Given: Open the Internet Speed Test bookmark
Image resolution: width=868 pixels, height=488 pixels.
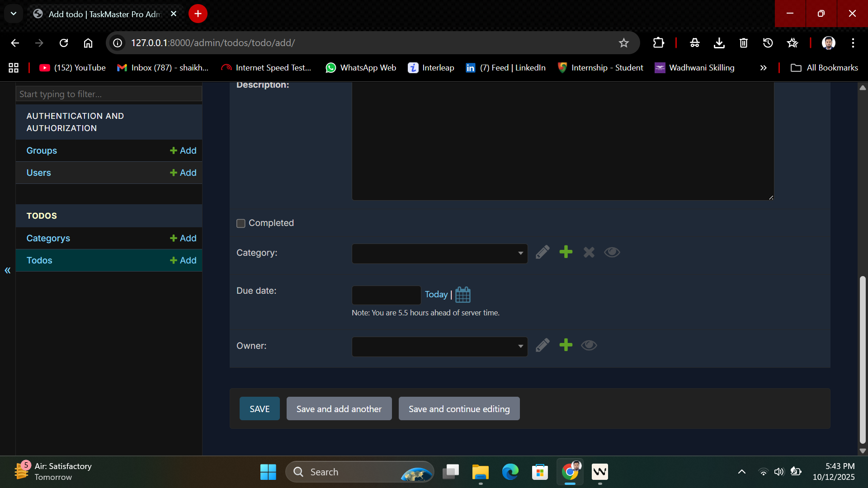Looking at the screenshot, I should [266, 68].
